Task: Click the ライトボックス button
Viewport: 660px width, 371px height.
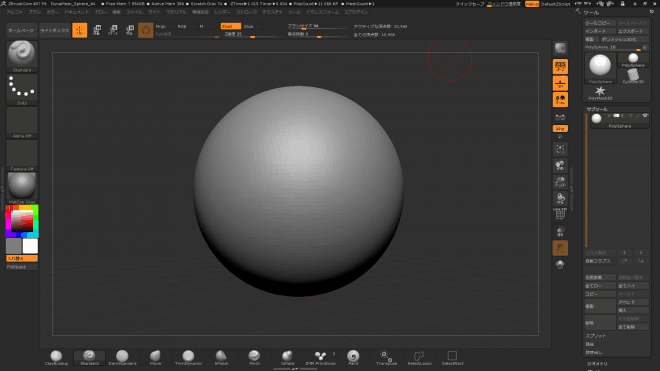Action: 55,30
